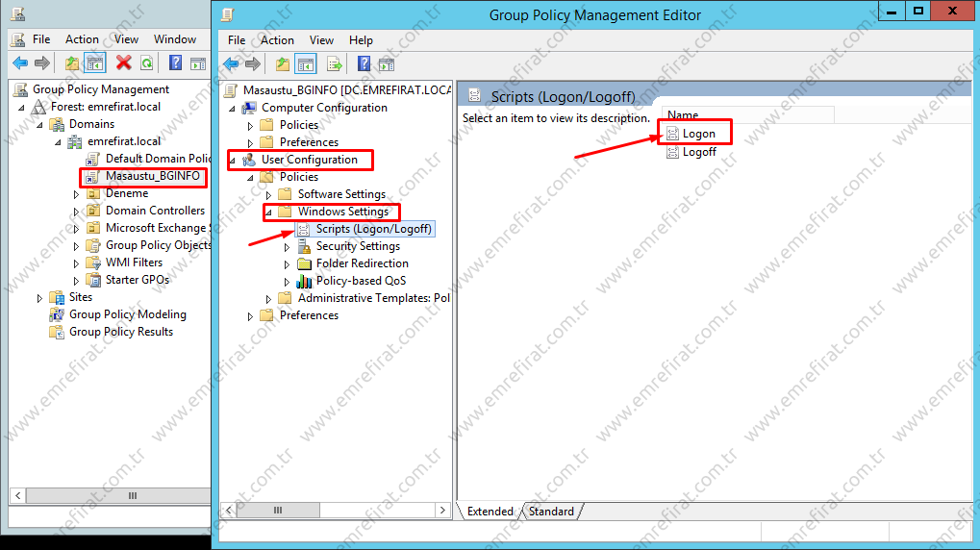
Task: Click Back arrow in Group Policy Management Editor toolbar
Action: [231, 64]
